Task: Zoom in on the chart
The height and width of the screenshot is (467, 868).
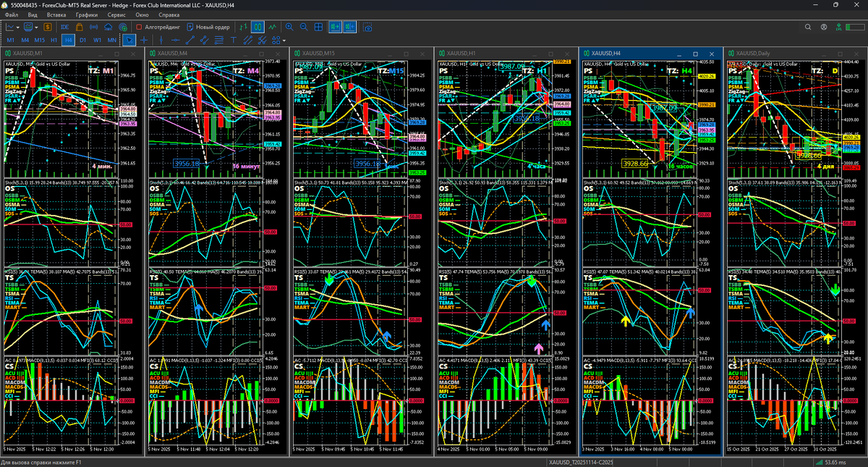Action: pyautogui.click(x=289, y=27)
